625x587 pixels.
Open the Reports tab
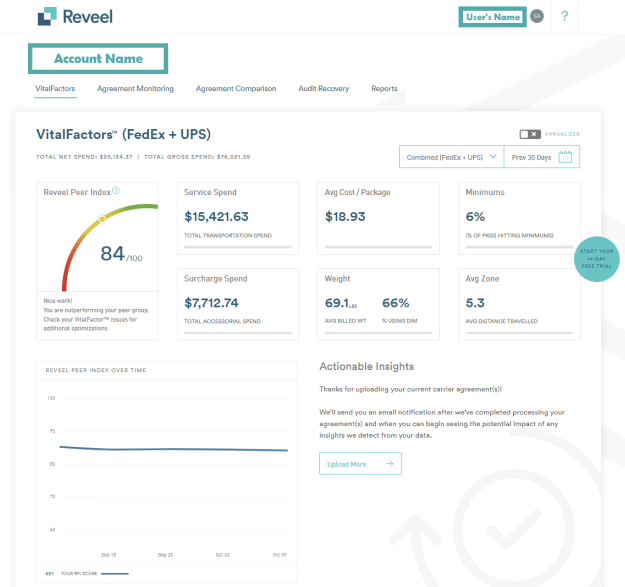tap(384, 88)
